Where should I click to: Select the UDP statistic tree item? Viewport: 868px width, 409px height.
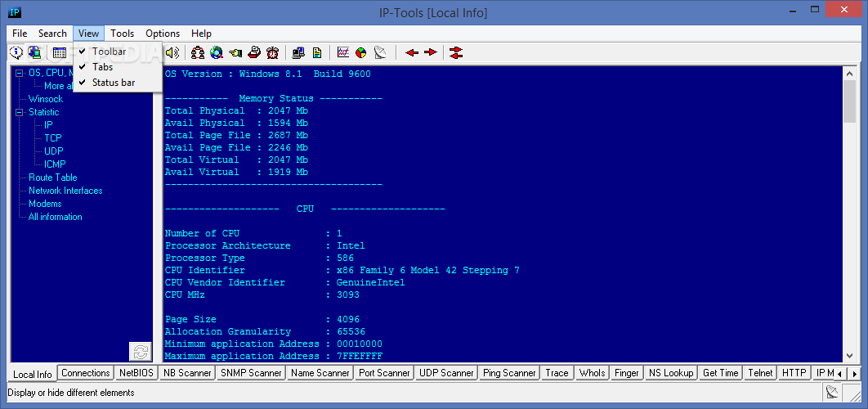(x=54, y=151)
